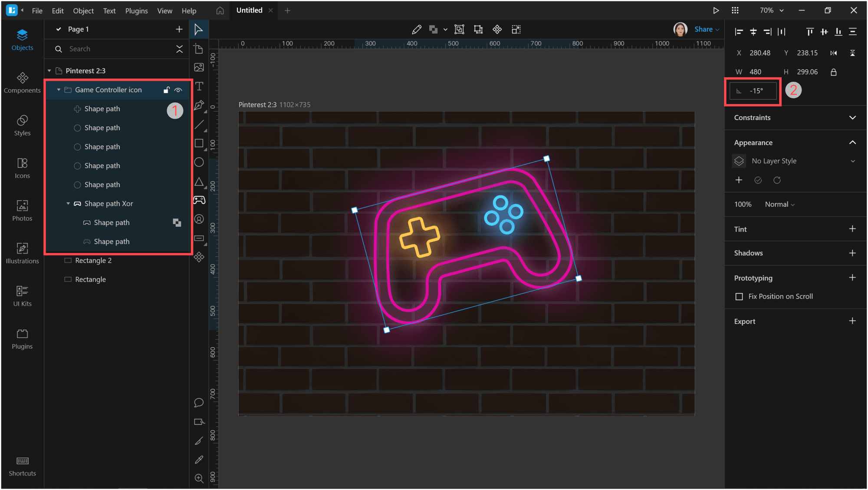Toggle visibility of Game Controller icon layer
The height and width of the screenshot is (490, 868).
point(178,89)
